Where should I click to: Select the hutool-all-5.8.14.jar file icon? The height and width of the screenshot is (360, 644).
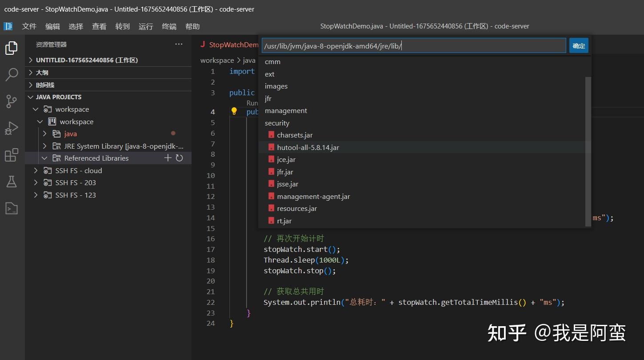[x=271, y=147]
